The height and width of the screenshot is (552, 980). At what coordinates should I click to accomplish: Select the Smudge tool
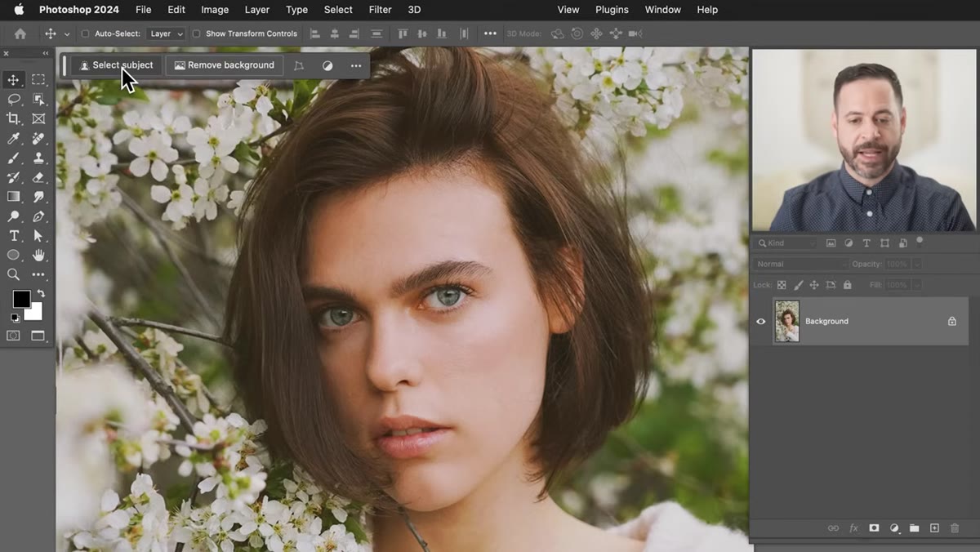[38, 197]
